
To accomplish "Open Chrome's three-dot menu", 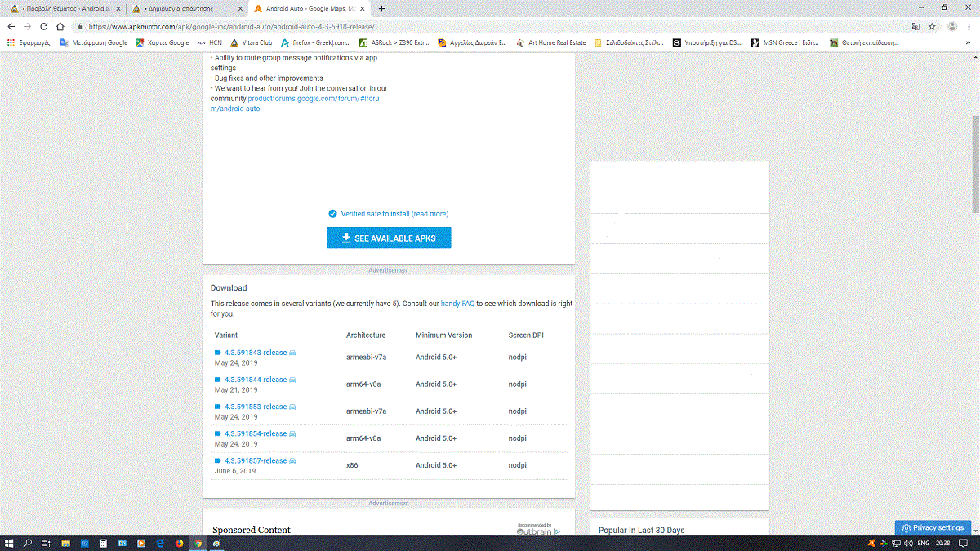I will (x=969, y=26).
